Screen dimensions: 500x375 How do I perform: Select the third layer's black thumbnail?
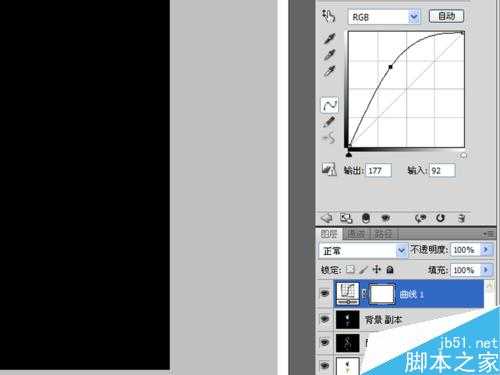[x=347, y=343]
